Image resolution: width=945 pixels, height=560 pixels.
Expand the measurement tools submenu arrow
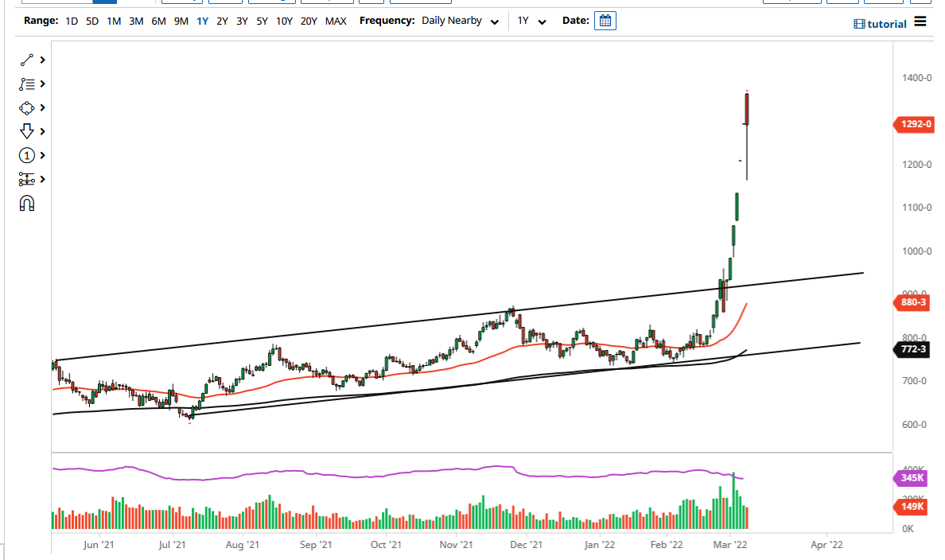[x=43, y=179]
